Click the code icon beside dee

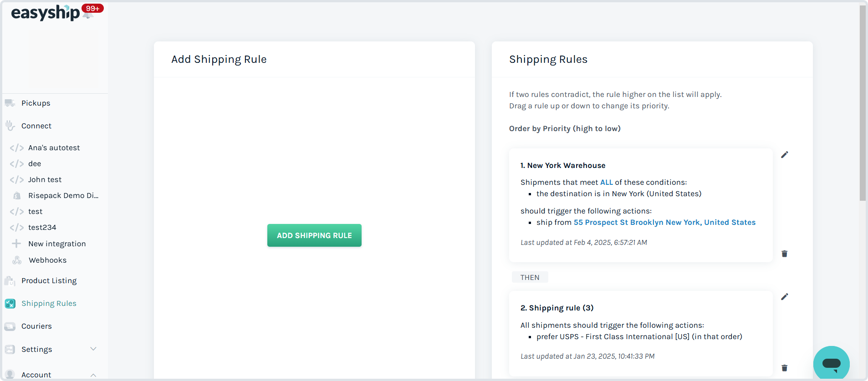pyautogui.click(x=17, y=164)
